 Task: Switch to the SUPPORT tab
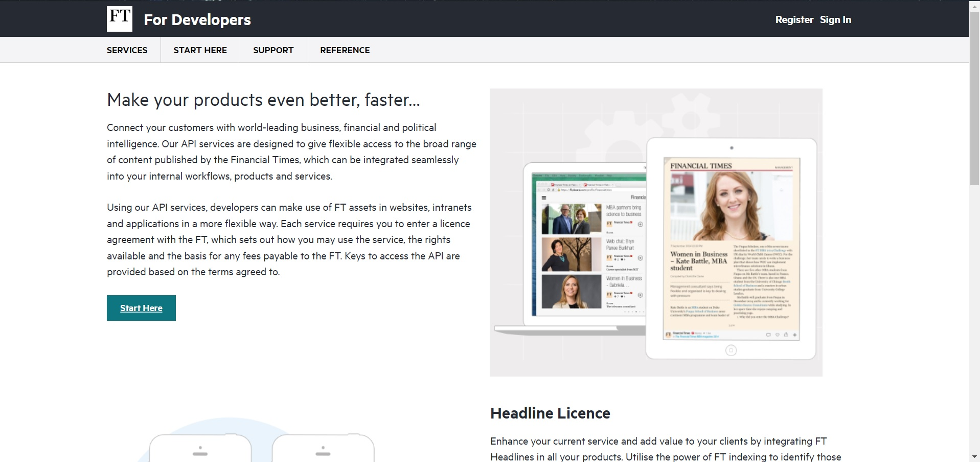click(273, 50)
